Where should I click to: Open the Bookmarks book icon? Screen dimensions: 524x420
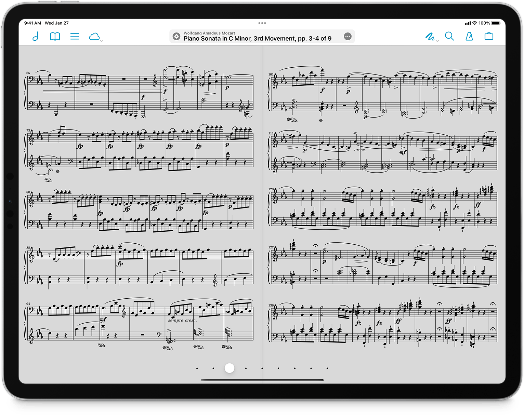(x=55, y=36)
